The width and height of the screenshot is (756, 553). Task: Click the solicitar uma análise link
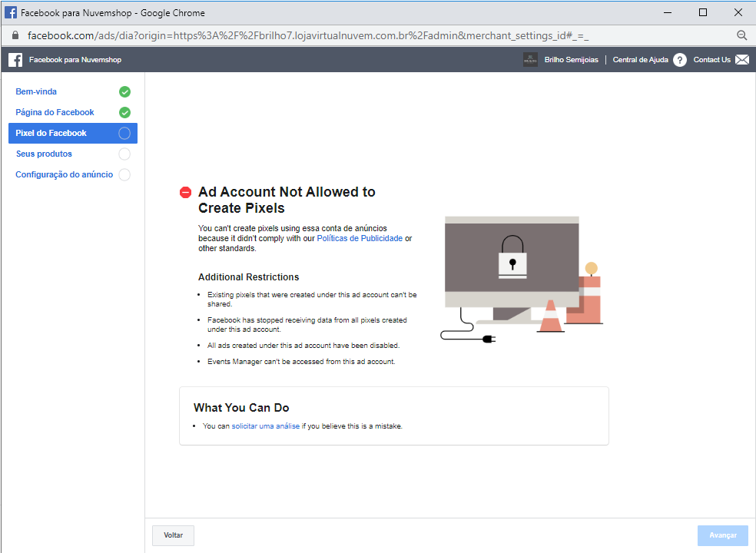[x=266, y=426]
